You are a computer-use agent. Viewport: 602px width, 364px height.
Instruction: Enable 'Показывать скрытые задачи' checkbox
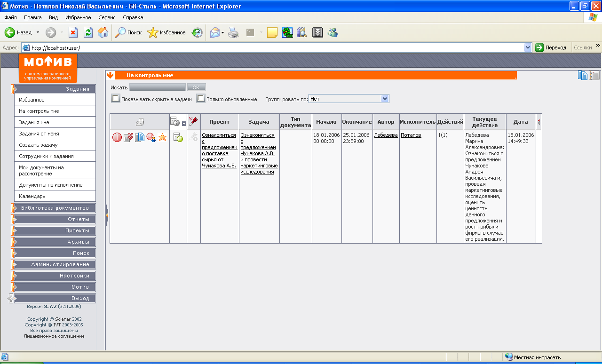tap(115, 99)
